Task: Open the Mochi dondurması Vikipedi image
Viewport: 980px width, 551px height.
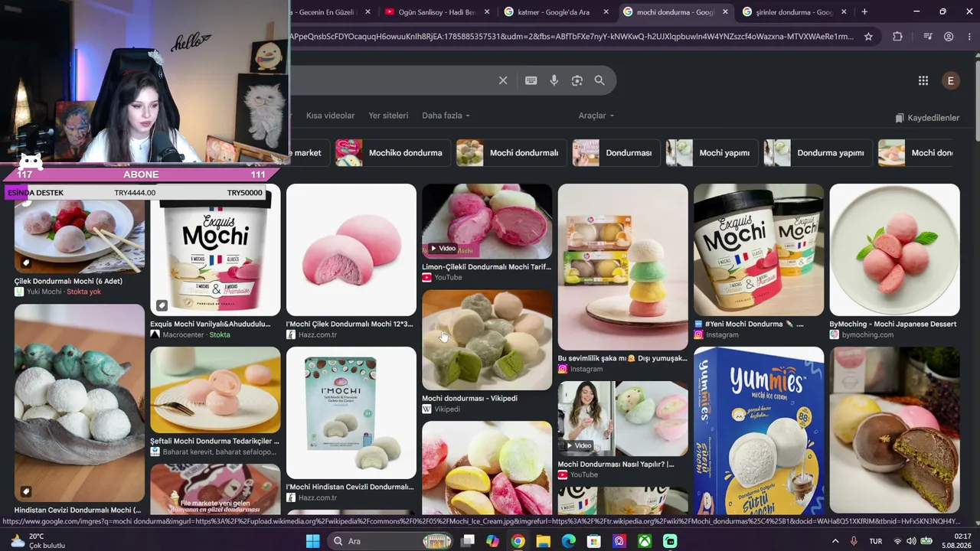Action: pos(487,340)
